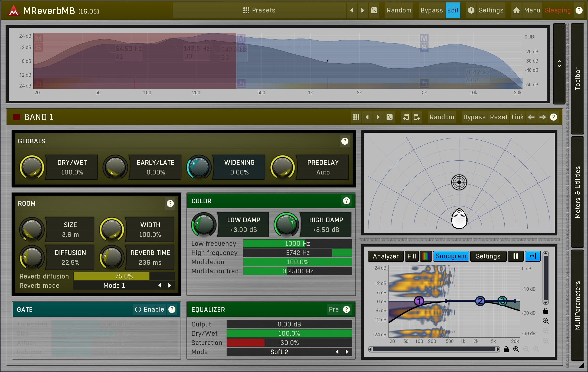Go to previous band with left arrow
Image resolution: width=588 pixels, height=372 pixels.
[x=531, y=117]
